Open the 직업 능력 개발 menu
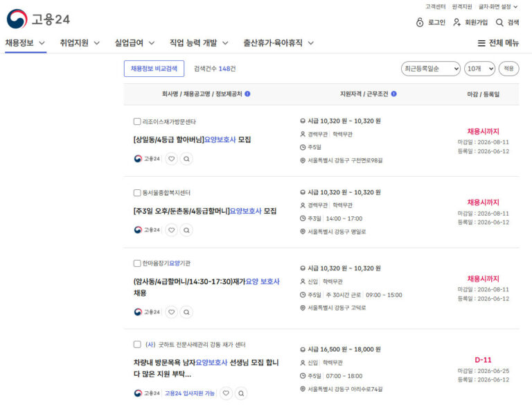 coord(193,43)
